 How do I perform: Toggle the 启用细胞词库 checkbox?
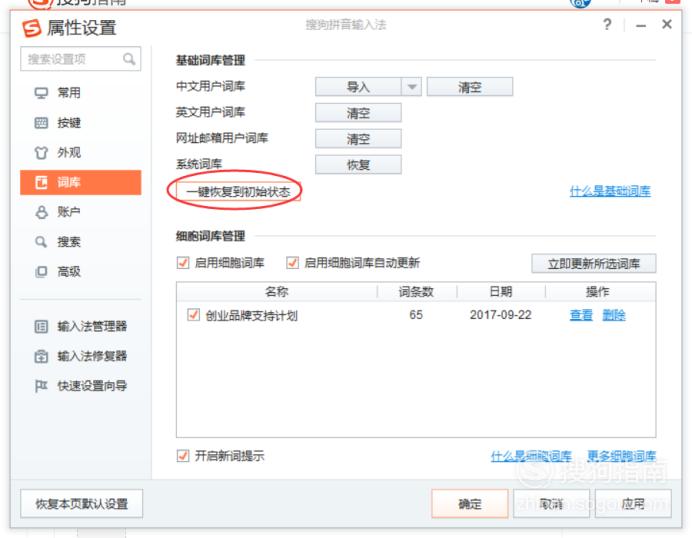183,263
